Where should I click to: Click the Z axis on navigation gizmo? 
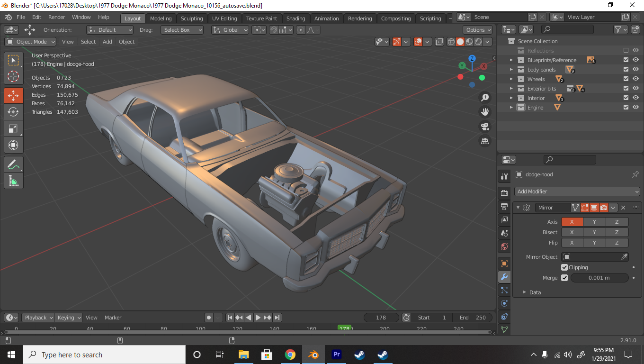tap(472, 59)
